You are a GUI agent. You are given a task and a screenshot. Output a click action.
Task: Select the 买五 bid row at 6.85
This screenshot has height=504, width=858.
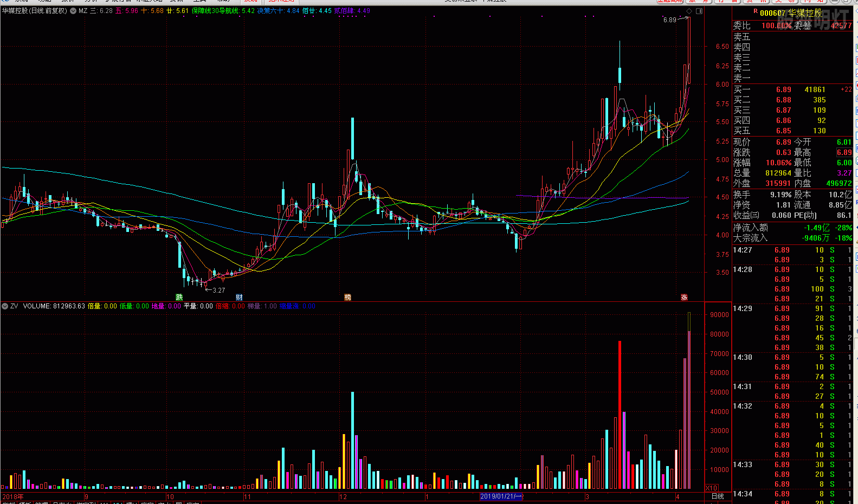pyautogui.click(x=793, y=131)
